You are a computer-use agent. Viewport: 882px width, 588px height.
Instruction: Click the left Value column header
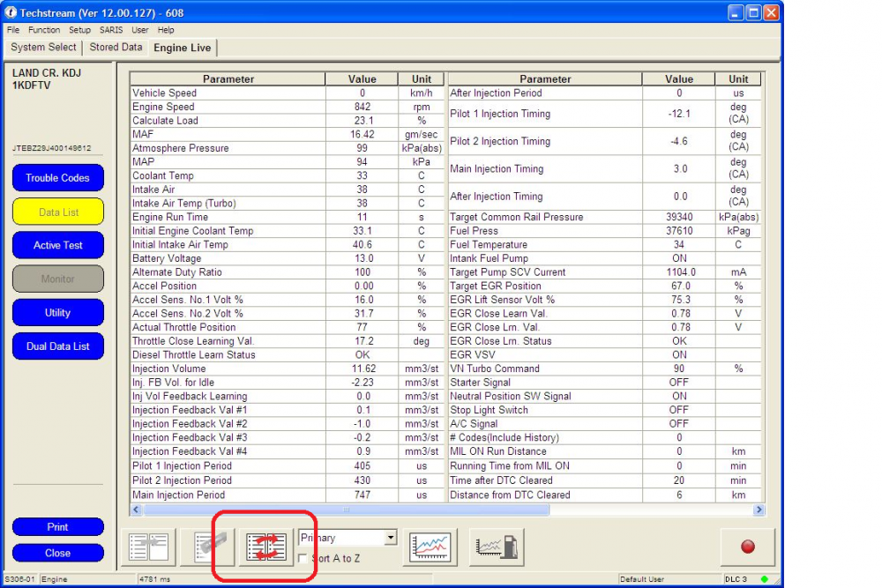pos(362,79)
